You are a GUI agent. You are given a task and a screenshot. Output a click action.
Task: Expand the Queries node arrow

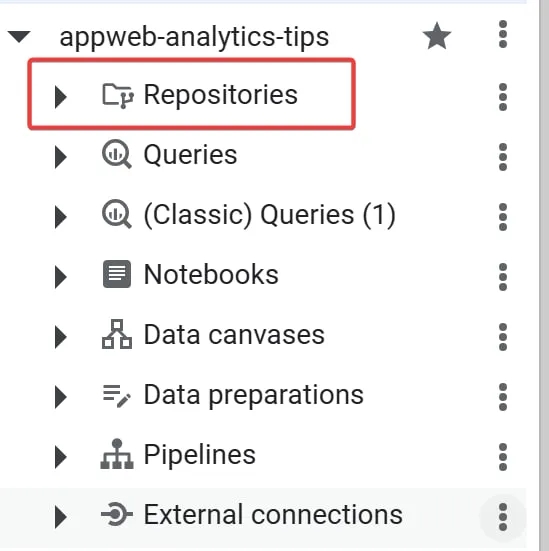point(61,157)
